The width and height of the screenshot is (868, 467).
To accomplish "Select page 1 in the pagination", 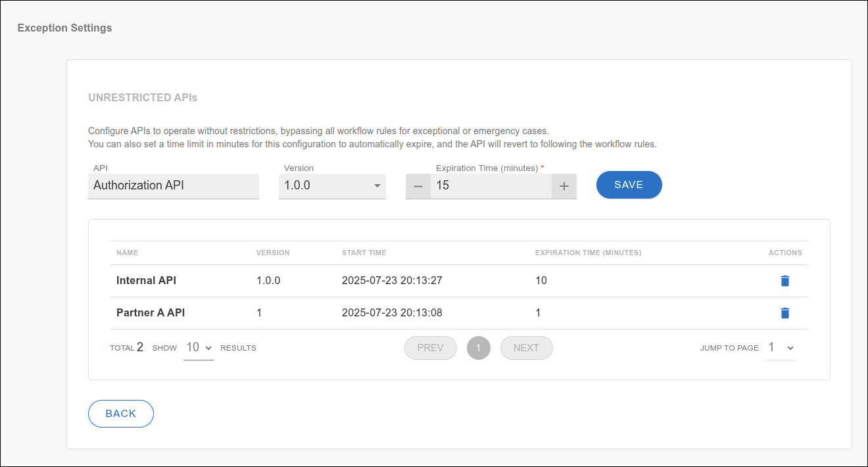I will coord(478,347).
